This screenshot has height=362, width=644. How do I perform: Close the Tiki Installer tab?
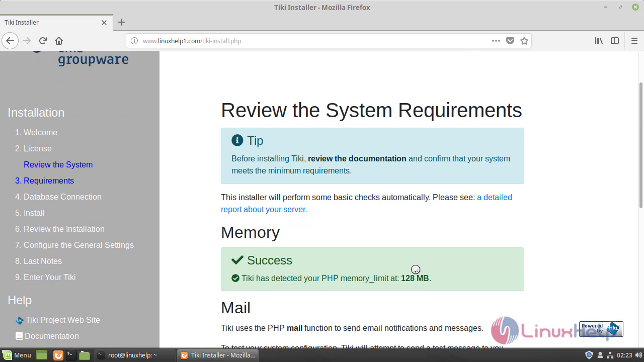[x=104, y=22]
